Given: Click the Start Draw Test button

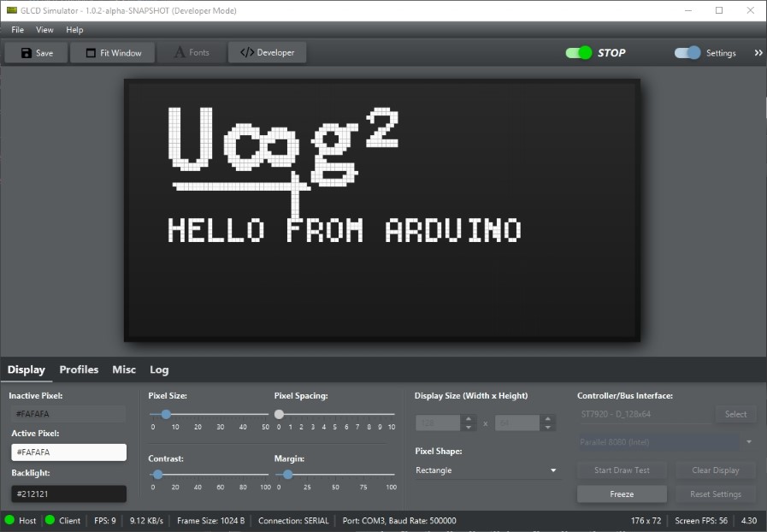Looking at the screenshot, I should tap(622, 470).
